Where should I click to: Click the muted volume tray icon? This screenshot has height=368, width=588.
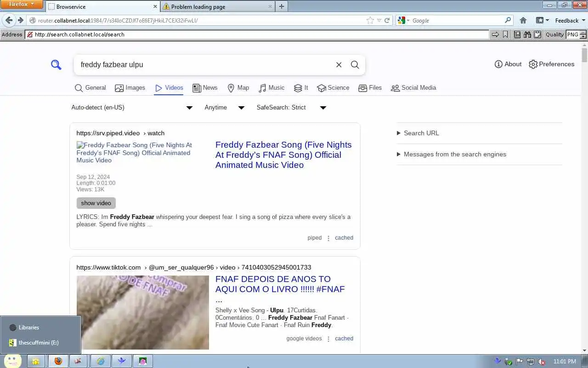[542, 362]
